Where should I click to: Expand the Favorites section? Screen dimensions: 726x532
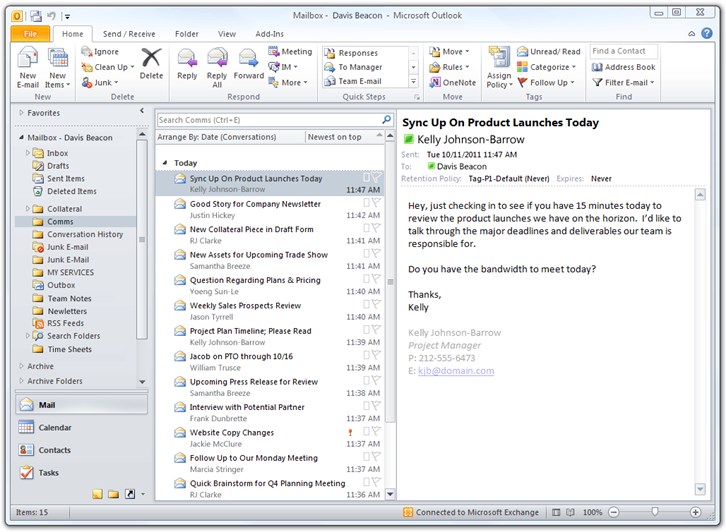21,113
